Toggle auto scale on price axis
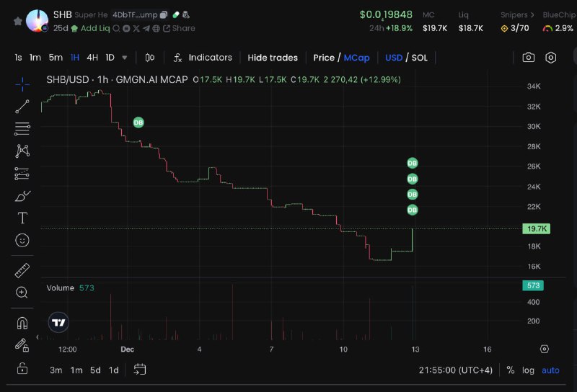The image size is (577, 392). (x=550, y=370)
